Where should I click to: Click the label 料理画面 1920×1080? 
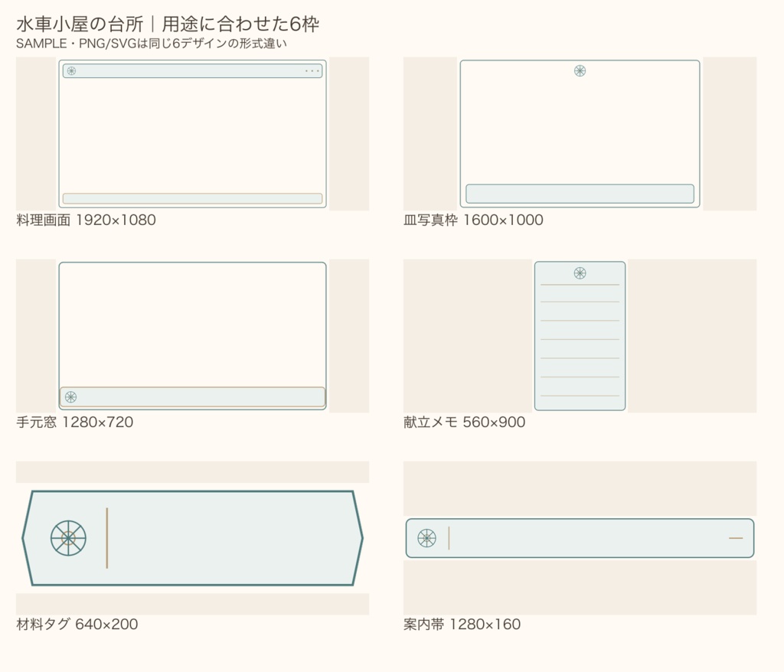tap(86, 220)
